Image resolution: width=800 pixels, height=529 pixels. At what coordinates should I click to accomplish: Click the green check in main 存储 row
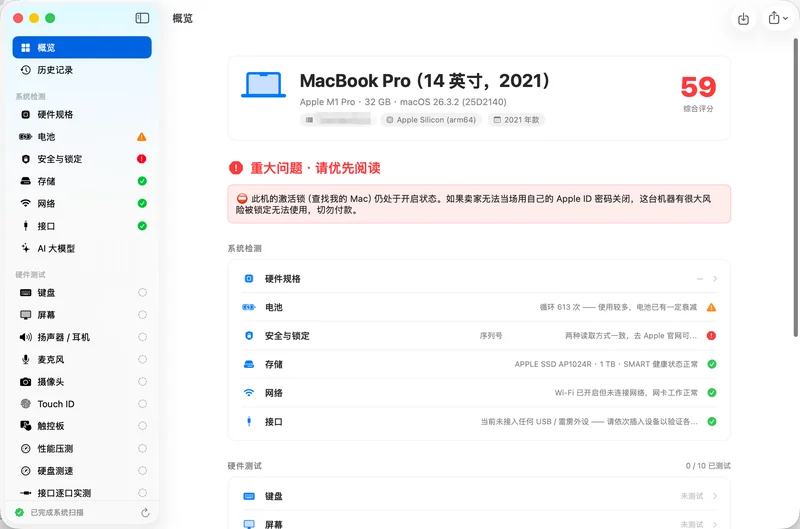[712, 364]
